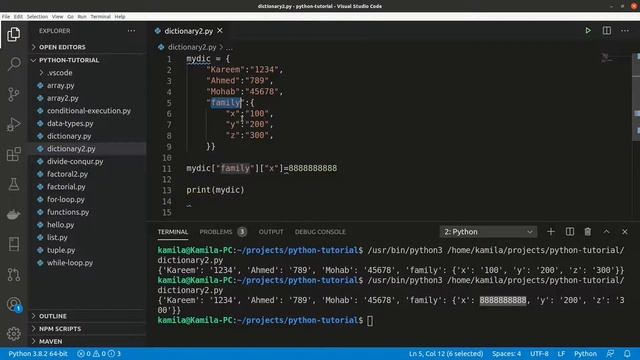Run Python file with play button

point(588,31)
